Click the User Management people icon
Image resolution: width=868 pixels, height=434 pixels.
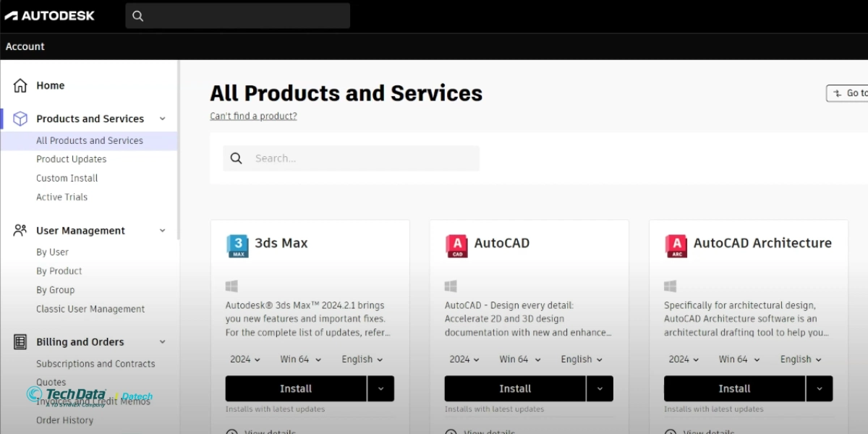pyautogui.click(x=20, y=230)
